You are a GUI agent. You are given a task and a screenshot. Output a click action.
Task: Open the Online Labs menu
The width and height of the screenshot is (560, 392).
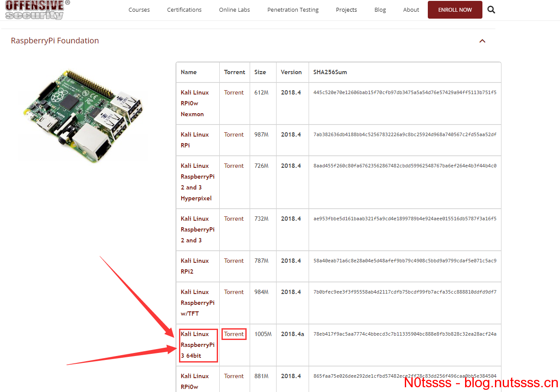pyautogui.click(x=234, y=10)
